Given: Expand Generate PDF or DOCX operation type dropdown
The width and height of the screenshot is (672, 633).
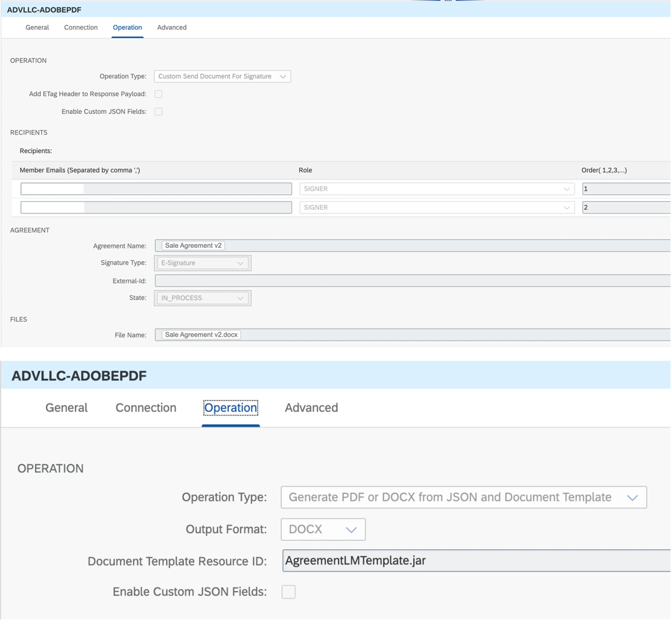Looking at the screenshot, I should pos(463,497).
